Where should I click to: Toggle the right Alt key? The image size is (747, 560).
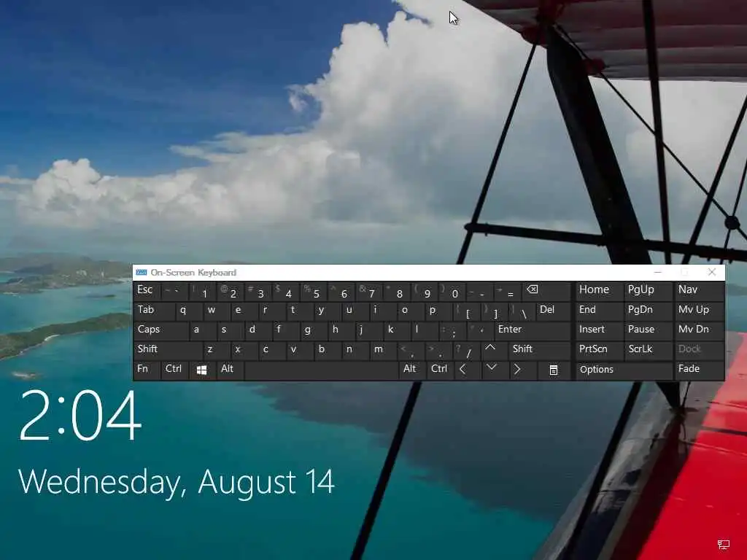pyautogui.click(x=412, y=370)
